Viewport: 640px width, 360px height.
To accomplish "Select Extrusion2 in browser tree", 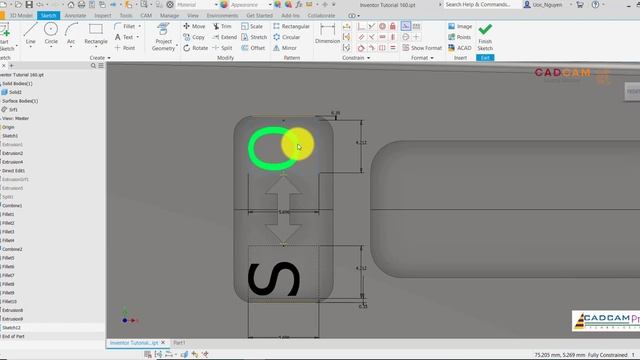I will tap(13, 153).
